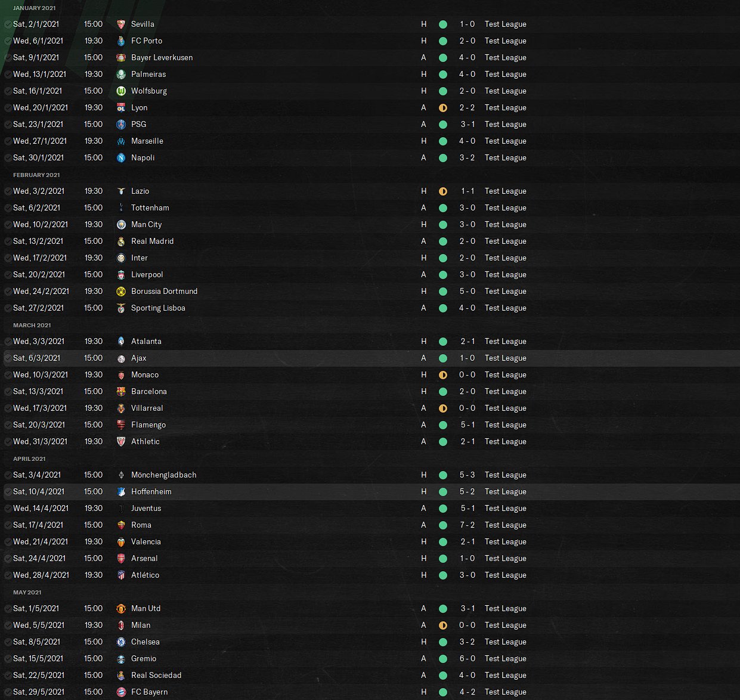Open the Tottenham team link
This screenshot has width=740, height=700.
pos(150,208)
